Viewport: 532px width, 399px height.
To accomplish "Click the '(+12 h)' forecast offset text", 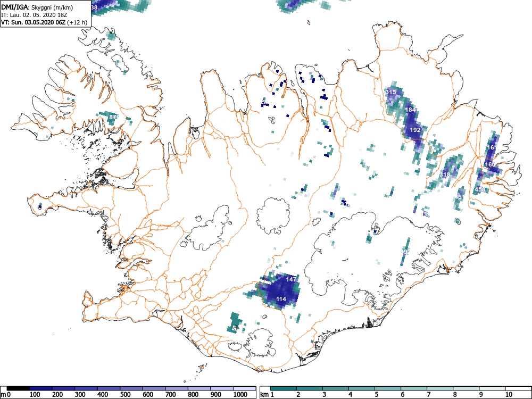I will point(77,22).
